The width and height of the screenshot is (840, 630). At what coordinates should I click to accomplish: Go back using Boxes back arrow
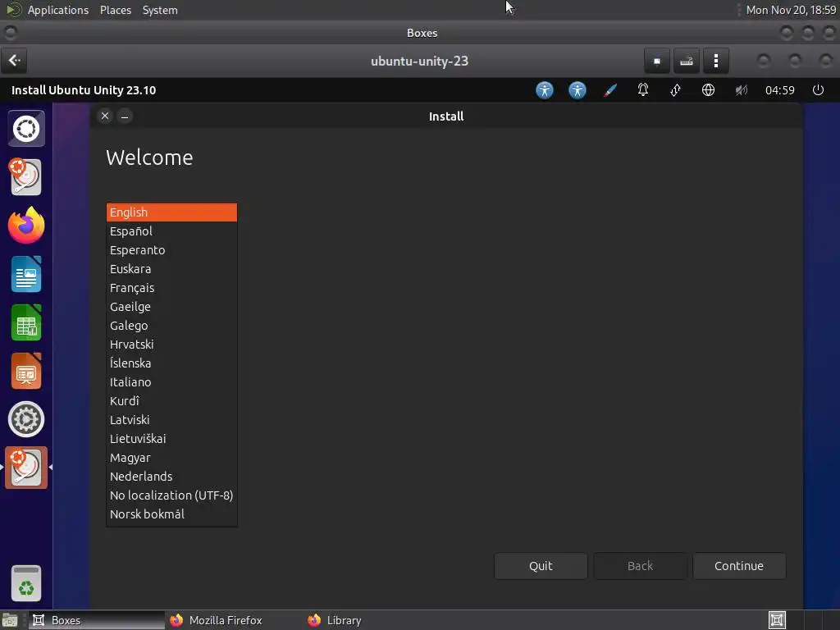pos(15,61)
